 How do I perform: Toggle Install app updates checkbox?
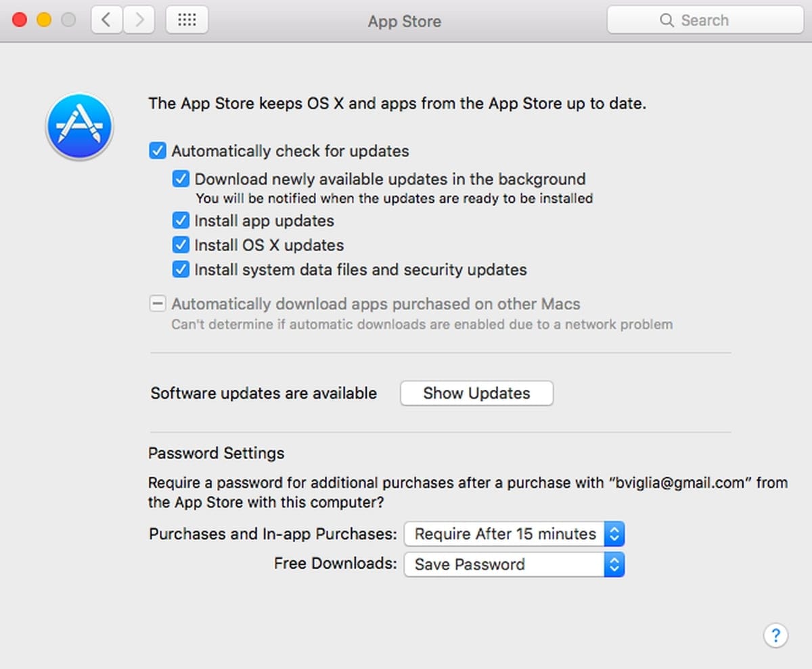(x=181, y=221)
